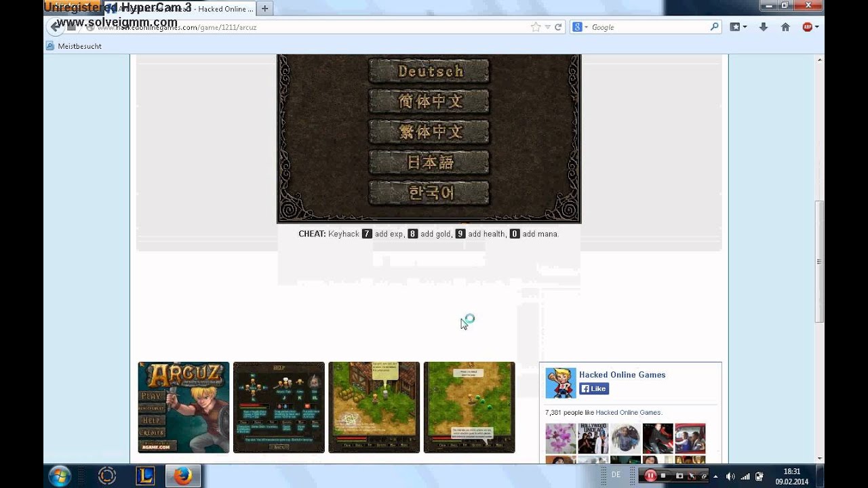Click the Facebook Like button
The height and width of the screenshot is (488, 868).
[594, 388]
